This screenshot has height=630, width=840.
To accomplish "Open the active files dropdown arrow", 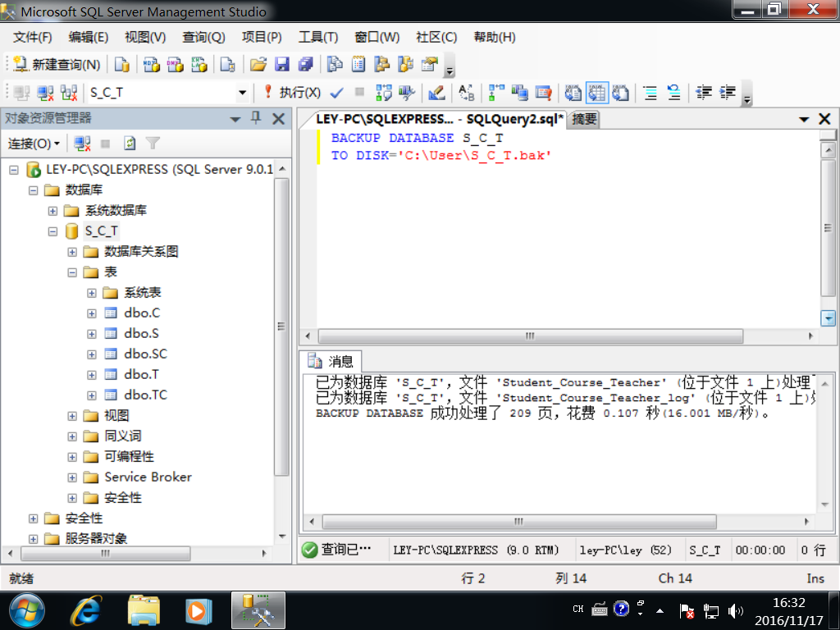I will pos(804,120).
